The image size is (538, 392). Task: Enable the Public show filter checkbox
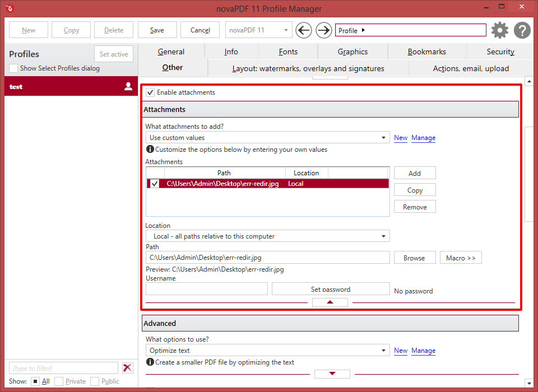[x=95, y=381]
